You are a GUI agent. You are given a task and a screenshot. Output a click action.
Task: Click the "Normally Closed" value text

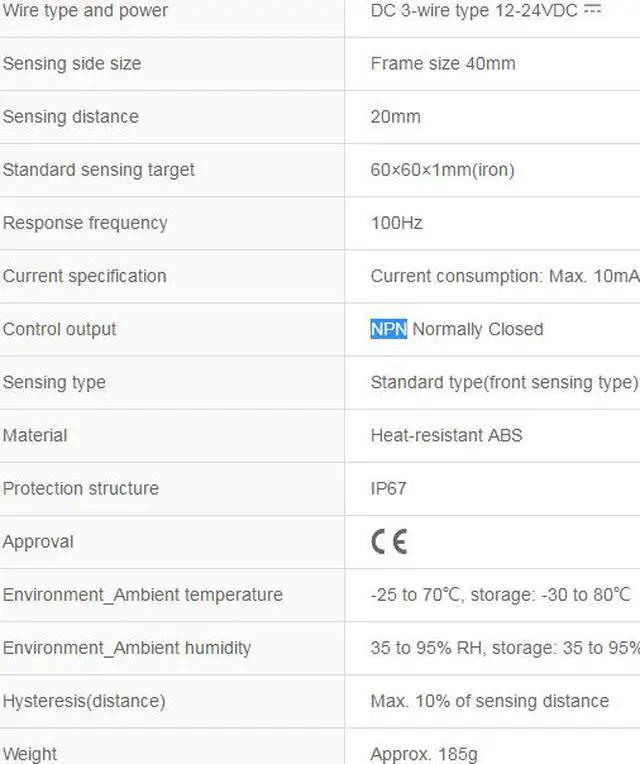click(478, 329)
